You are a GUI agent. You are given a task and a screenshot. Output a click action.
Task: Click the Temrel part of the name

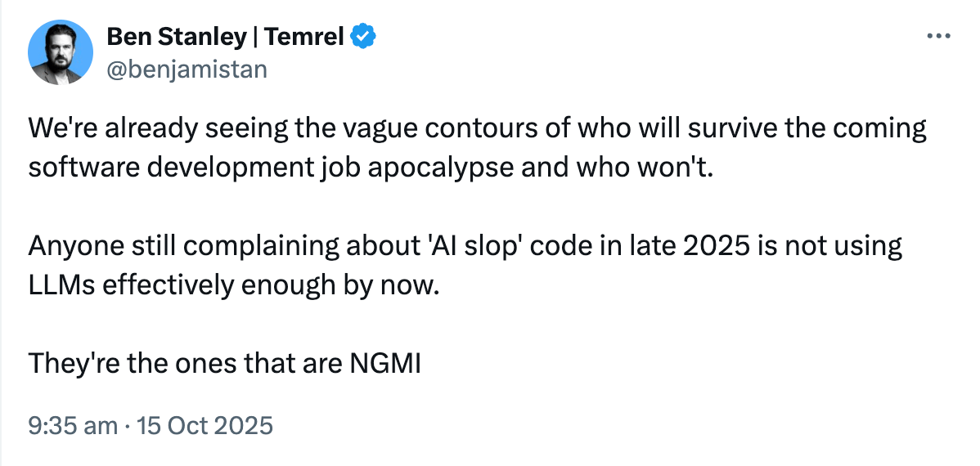pos(303,38)
